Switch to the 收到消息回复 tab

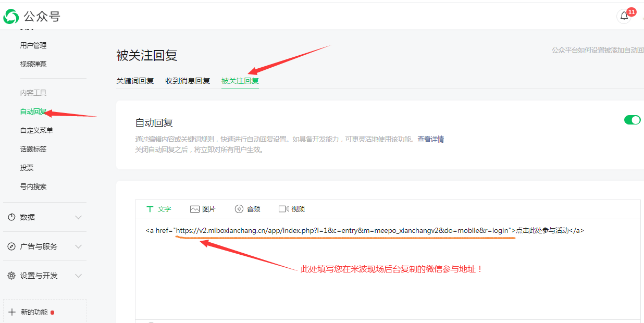[188, 81]
